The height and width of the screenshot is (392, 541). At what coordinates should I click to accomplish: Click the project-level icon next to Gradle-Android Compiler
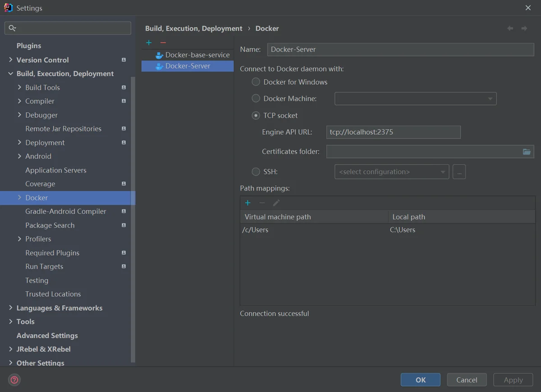point(124,211)
